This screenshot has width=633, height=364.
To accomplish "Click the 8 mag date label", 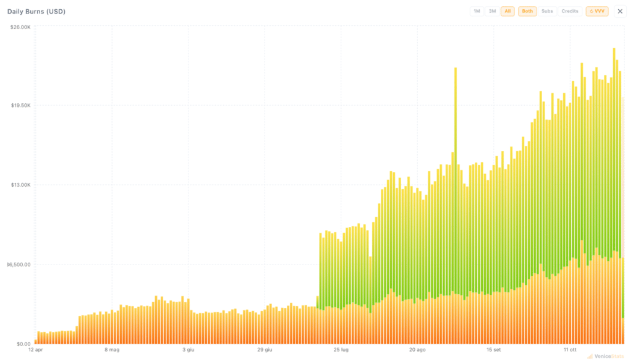I will point(112,349).
